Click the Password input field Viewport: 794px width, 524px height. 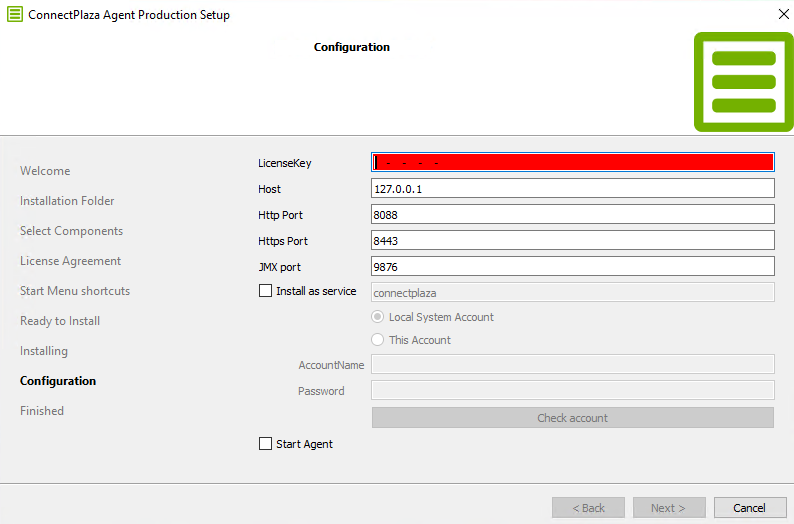point(573,390)
